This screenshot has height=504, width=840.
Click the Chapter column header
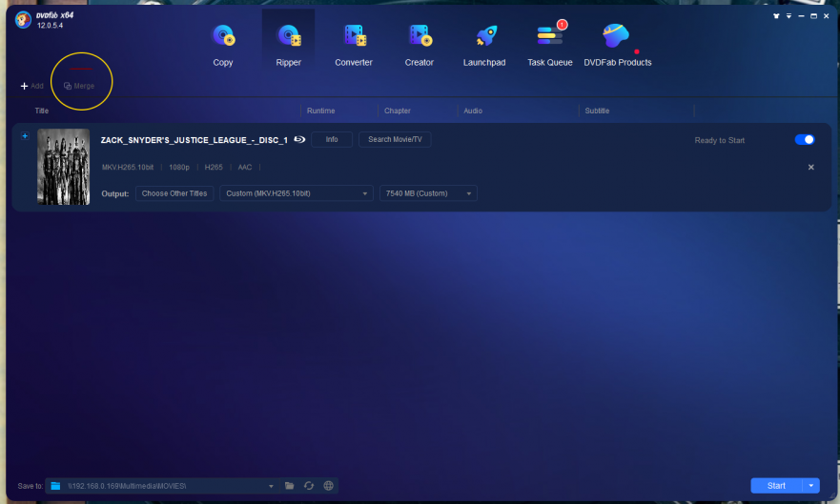coord(398,111)
